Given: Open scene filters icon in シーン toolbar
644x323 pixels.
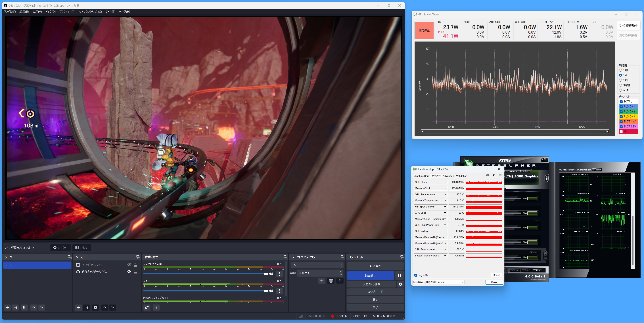Looking at the screenshot, I should (24, 307).
